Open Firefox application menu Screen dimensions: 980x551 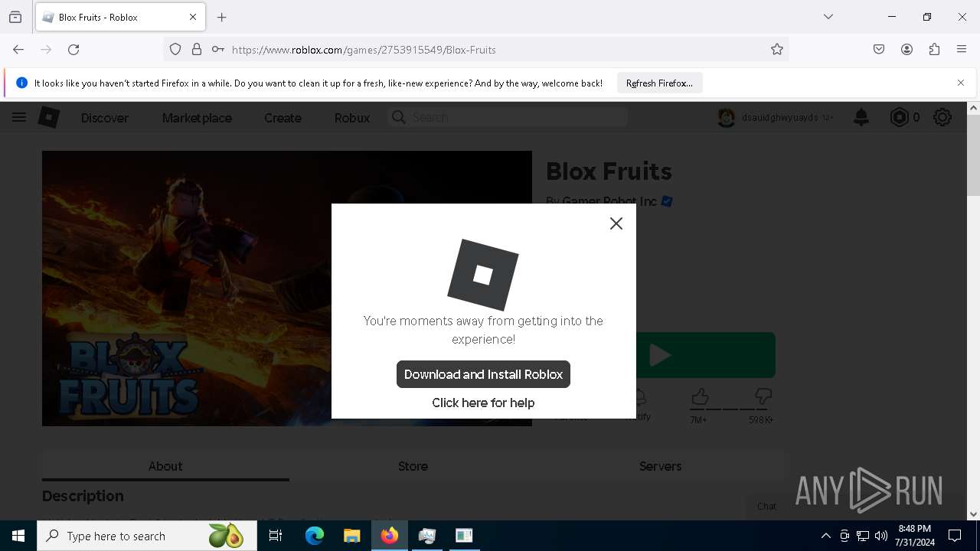tap(962, 49)
